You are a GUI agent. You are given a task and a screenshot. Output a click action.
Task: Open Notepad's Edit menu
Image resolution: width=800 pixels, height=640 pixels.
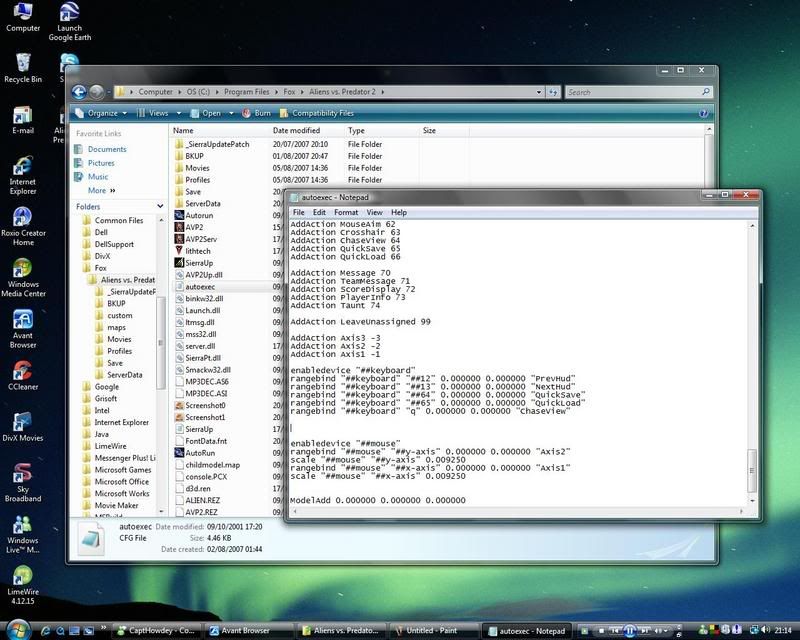coord(319,212)
